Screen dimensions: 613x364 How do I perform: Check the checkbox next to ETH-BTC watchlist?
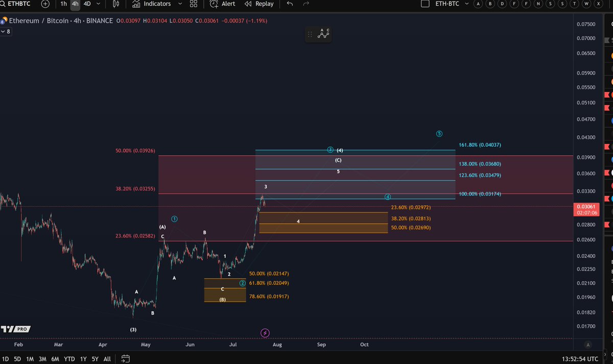425,4
